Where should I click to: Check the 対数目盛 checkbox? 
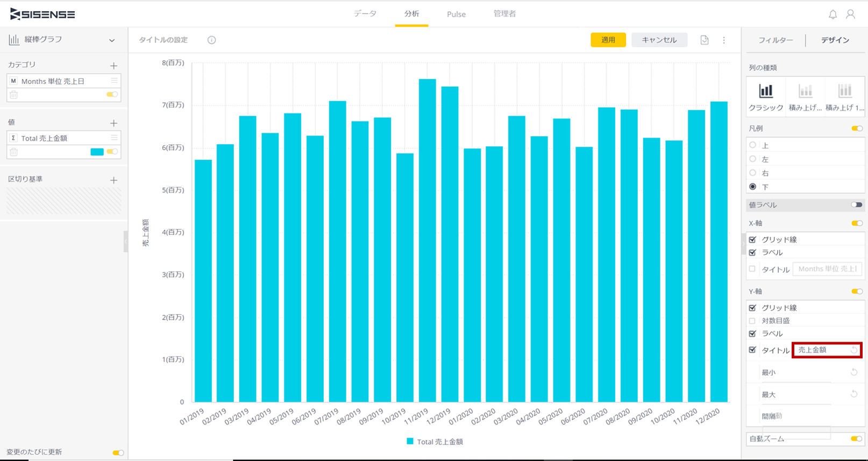[x=752, y=321]
